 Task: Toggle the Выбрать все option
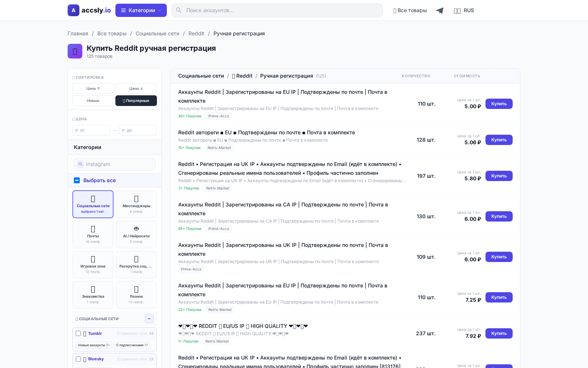point(99,180)
